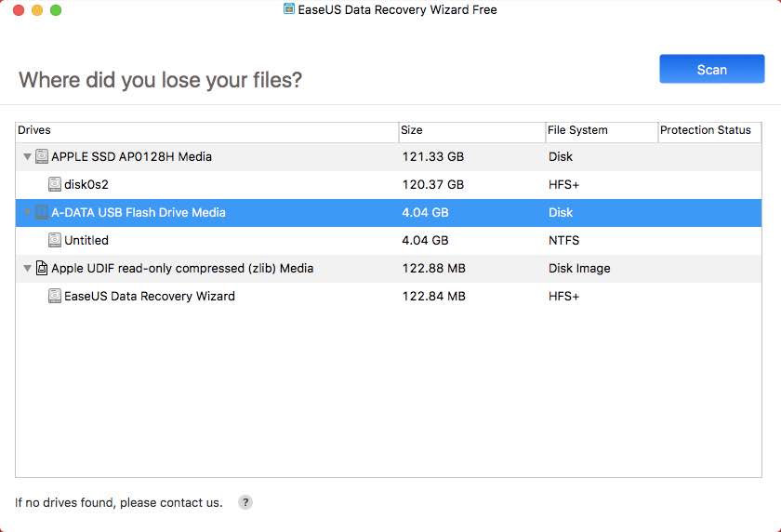The image size is (781, 532).
Task: Click the disk0s2 partition icon
Action: (x=55, y=184)
